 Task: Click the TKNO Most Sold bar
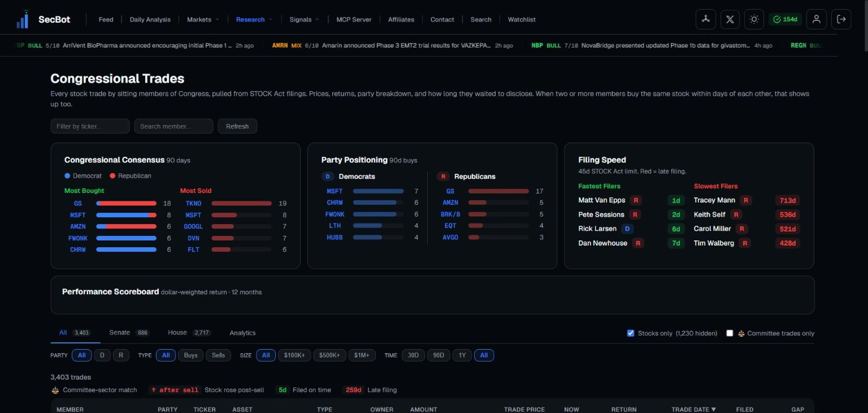click(x=241, y=203)
